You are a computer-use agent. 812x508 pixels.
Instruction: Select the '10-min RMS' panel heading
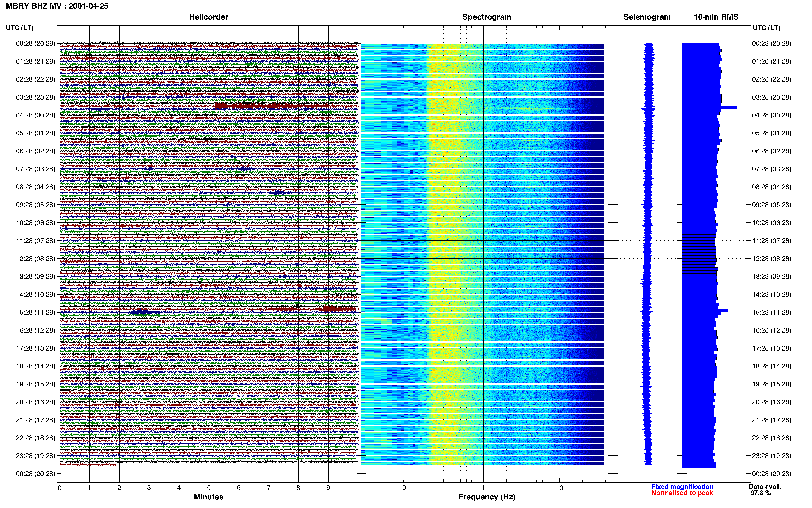point(716,17)
